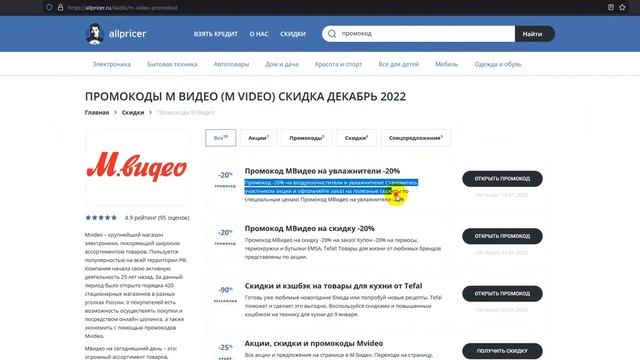
Task: Select the Спецпредложения filter tab
Action: click(x=416, y=138)
